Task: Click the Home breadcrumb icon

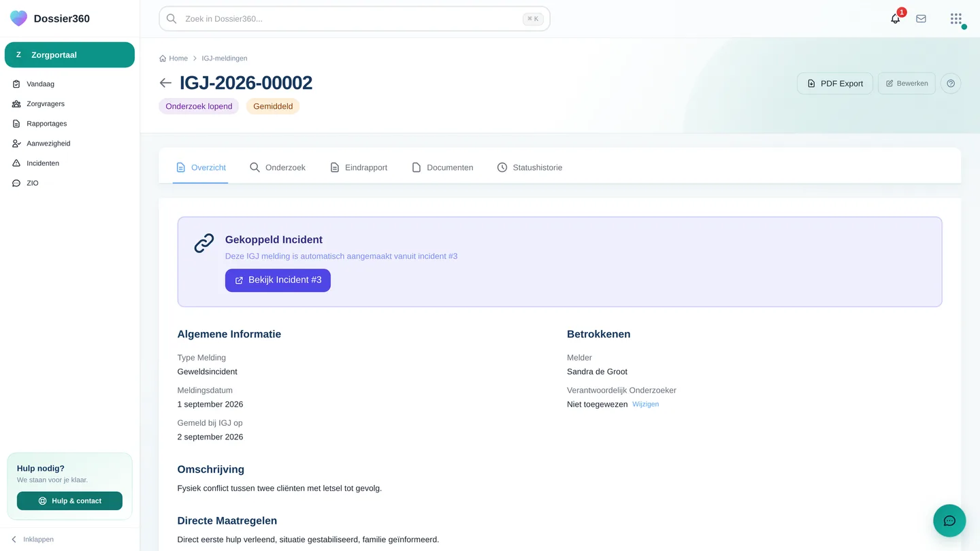Action: (x=163, y=59)
